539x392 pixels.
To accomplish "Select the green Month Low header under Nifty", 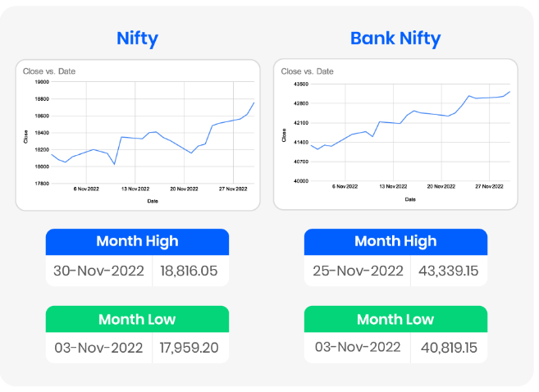I will coord(137,319).
